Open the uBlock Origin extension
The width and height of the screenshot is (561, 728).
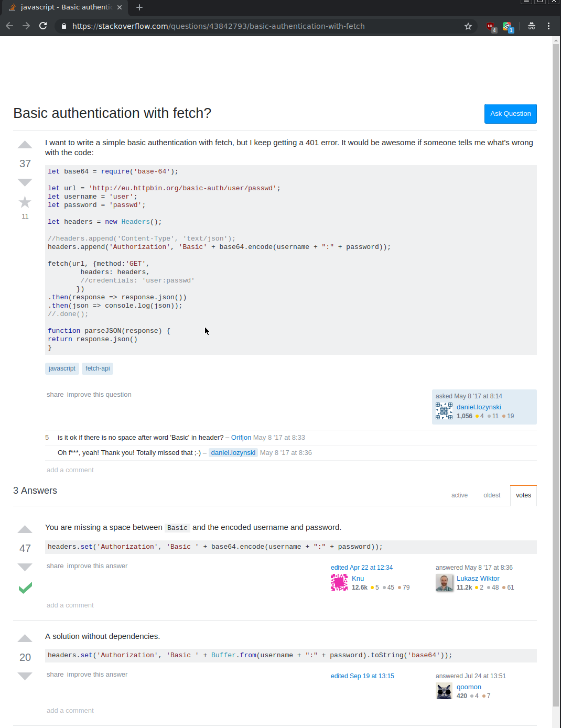pyautogui.click(x=491, y=26)
